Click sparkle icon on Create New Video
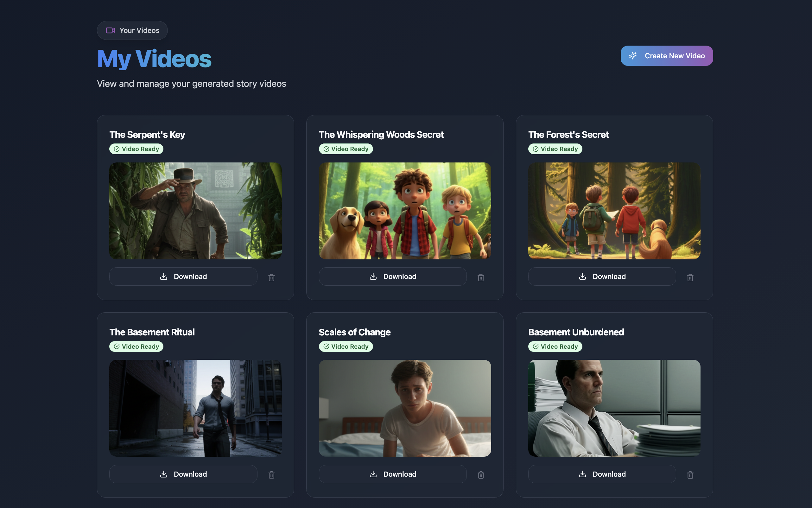 pos(633,56)
